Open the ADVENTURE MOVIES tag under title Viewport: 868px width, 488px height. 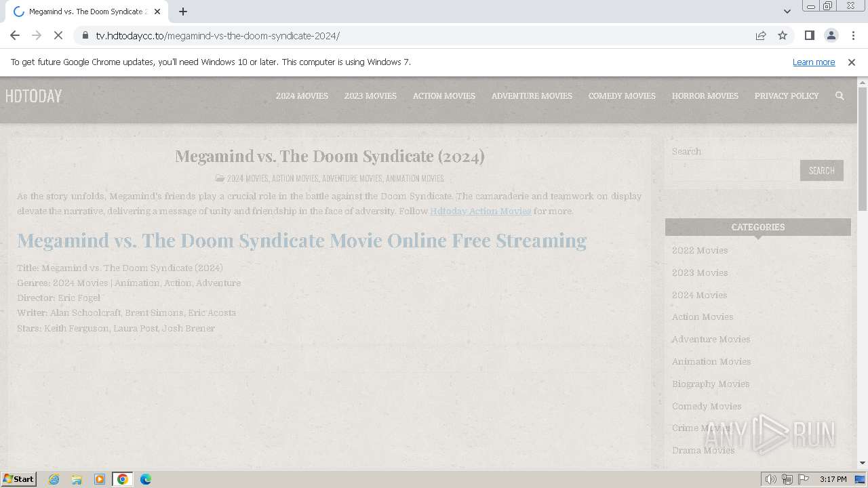[x=353, y=178]
